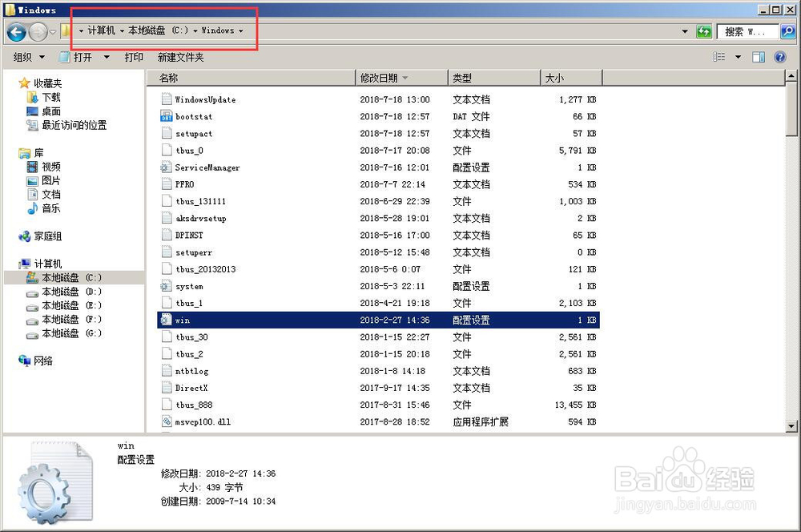
Task: Click the change view icon
Action: coord(718,57)
